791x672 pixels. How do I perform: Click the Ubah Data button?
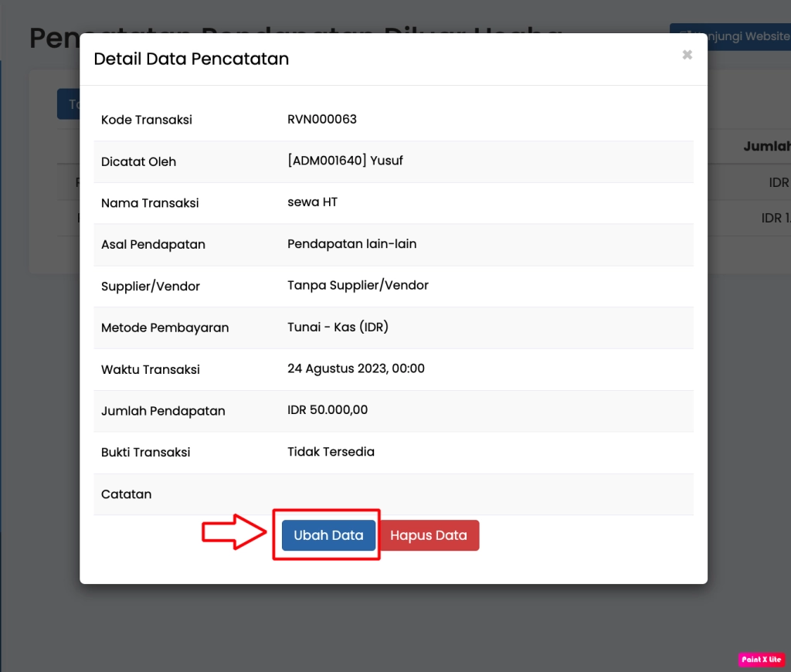tap(328, 535)
